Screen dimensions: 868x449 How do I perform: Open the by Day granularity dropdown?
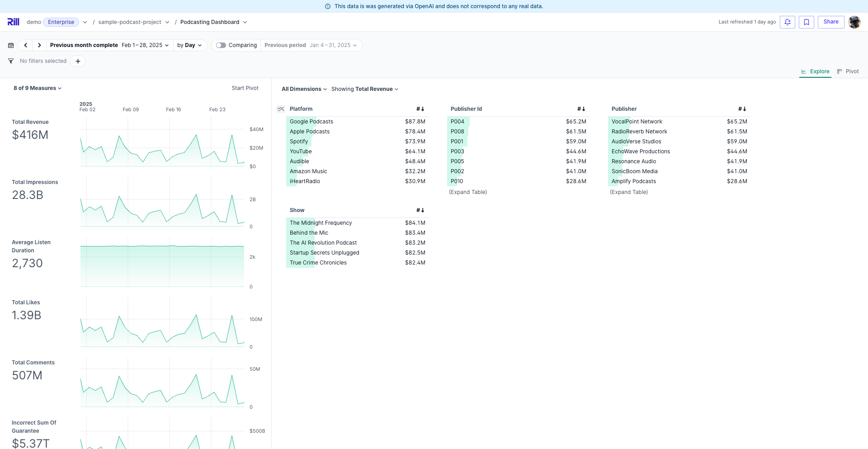189,45
